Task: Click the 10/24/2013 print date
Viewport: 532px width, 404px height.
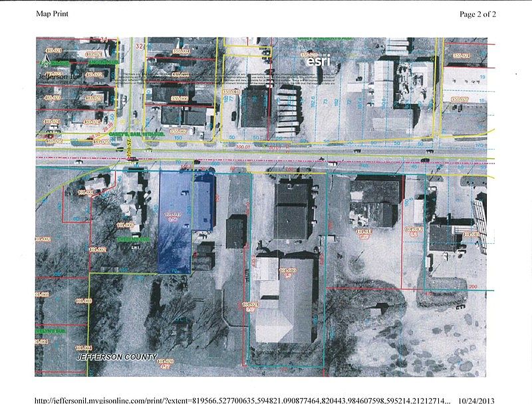Action: [x=476, y=401]
